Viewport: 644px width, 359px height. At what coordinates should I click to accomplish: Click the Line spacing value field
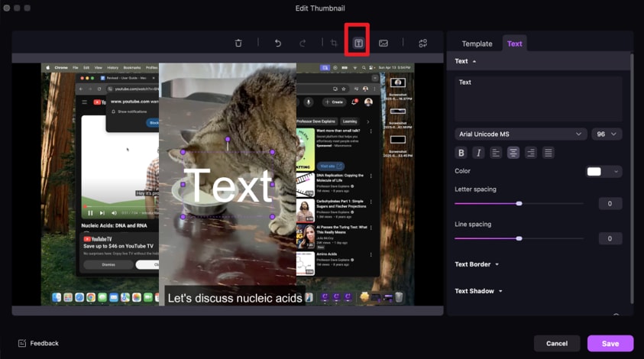[x=610, y=238]
